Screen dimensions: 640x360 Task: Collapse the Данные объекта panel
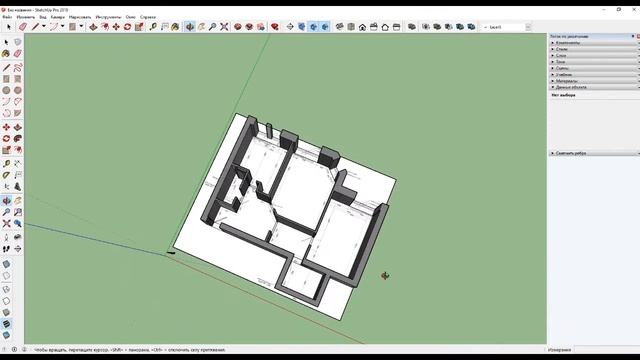(x=594, y=87)
